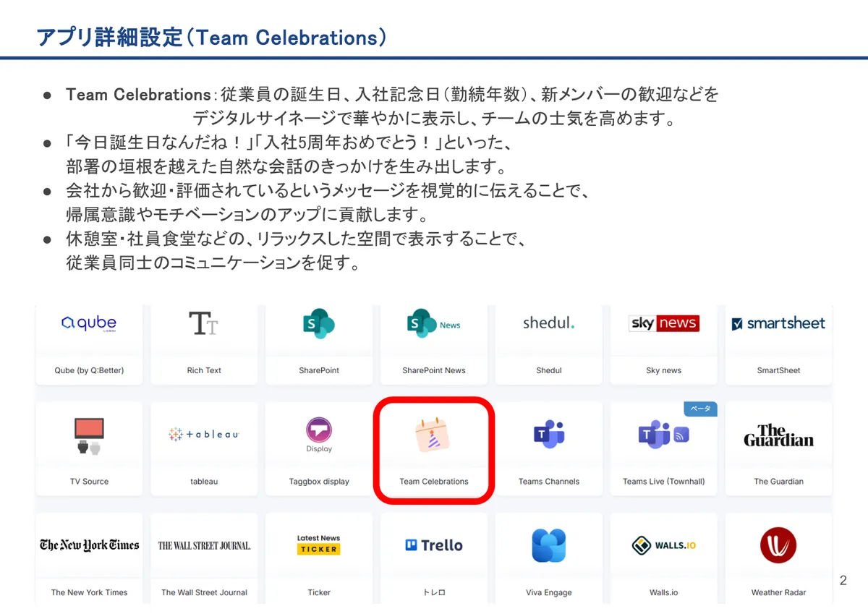
Task: Click the 'The Guardian' card label
Action: 778,482
